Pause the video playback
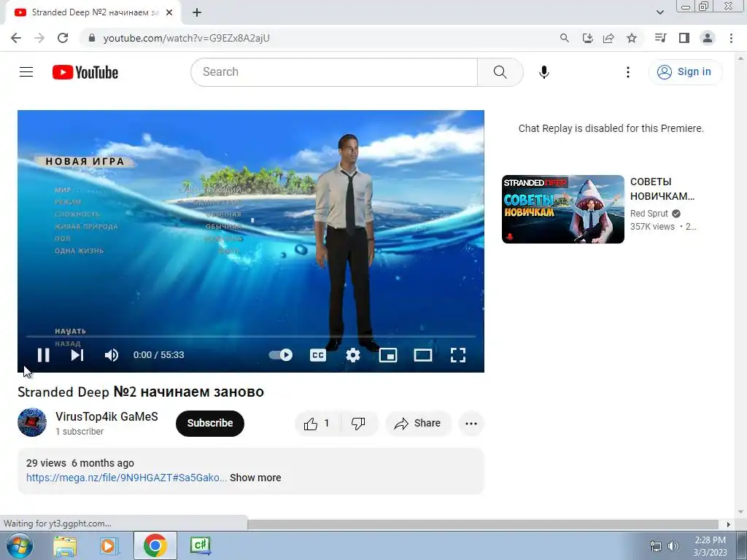Screen dimensions: 747x560 pos(43,355)
